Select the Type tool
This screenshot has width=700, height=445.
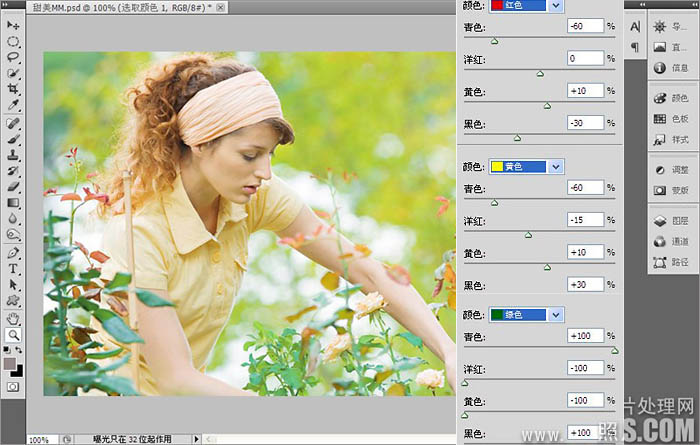point(13,269)
